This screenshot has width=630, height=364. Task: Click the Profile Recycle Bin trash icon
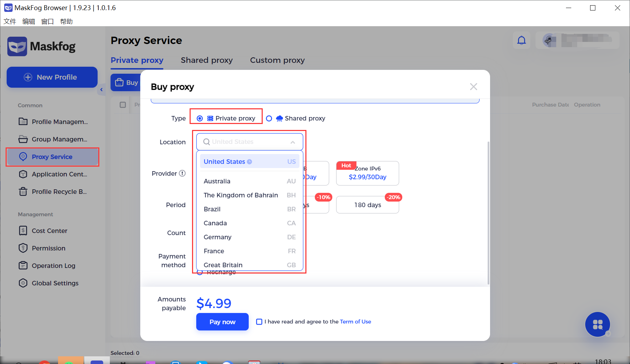click(23, 191)
